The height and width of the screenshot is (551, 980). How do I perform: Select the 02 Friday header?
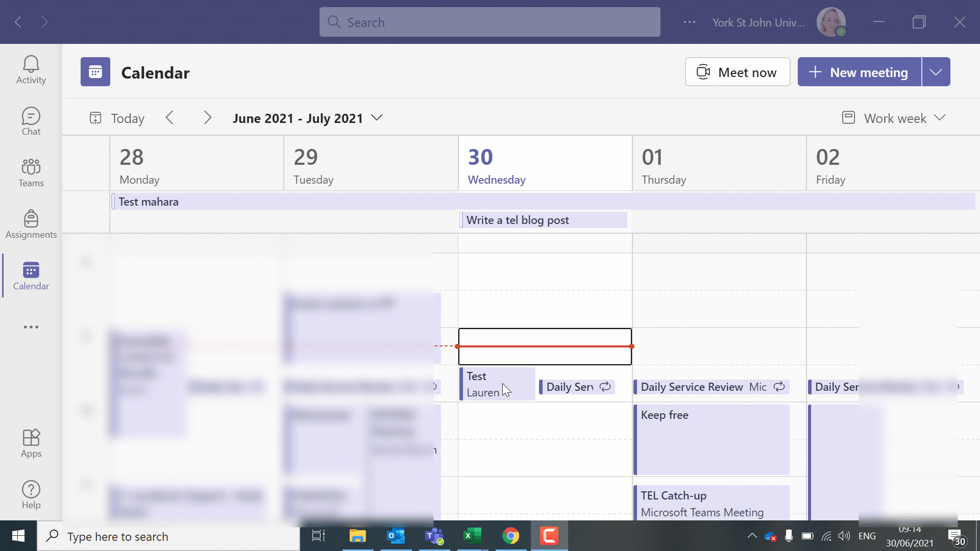(x=893, y=163)
